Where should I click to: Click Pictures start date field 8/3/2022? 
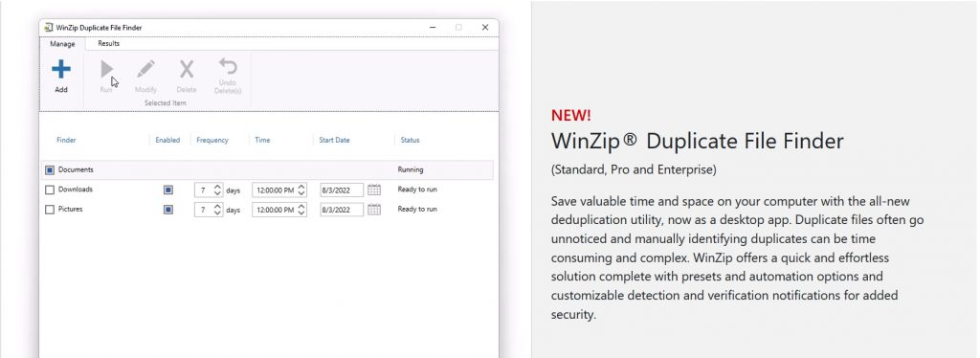pyautogui.click(x=342, y=210)
